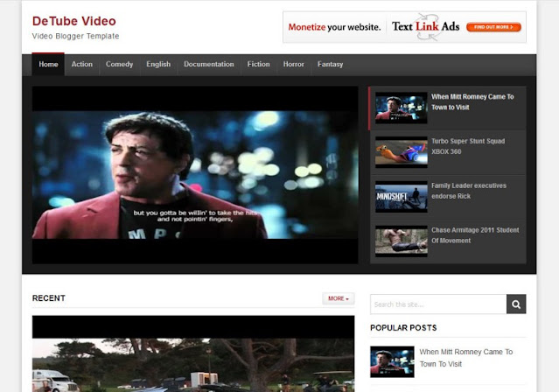Open 'Turbo Super Stunt Squad XBOX 360' title
This screenshot has height=392, width=559.
click(x=468, y=146)
